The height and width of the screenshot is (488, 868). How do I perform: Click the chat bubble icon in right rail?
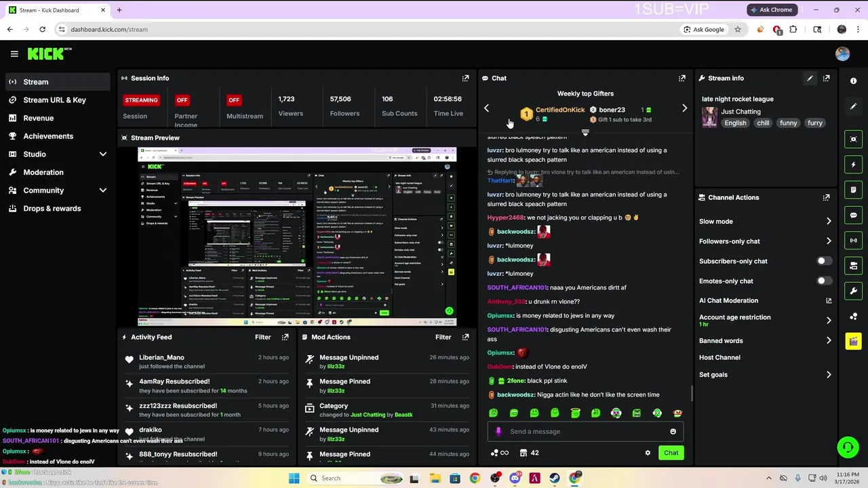pyautogui.click(x=853, y=216)
